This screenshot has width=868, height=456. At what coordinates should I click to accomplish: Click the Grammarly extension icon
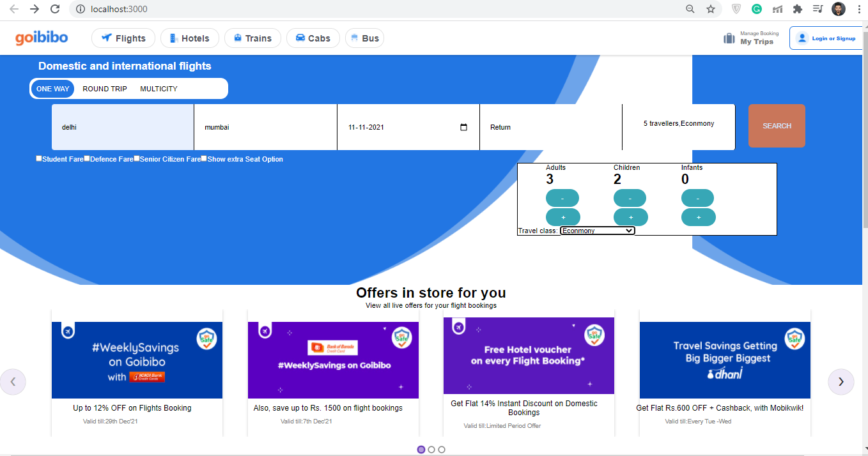click(x=757, y=9)
